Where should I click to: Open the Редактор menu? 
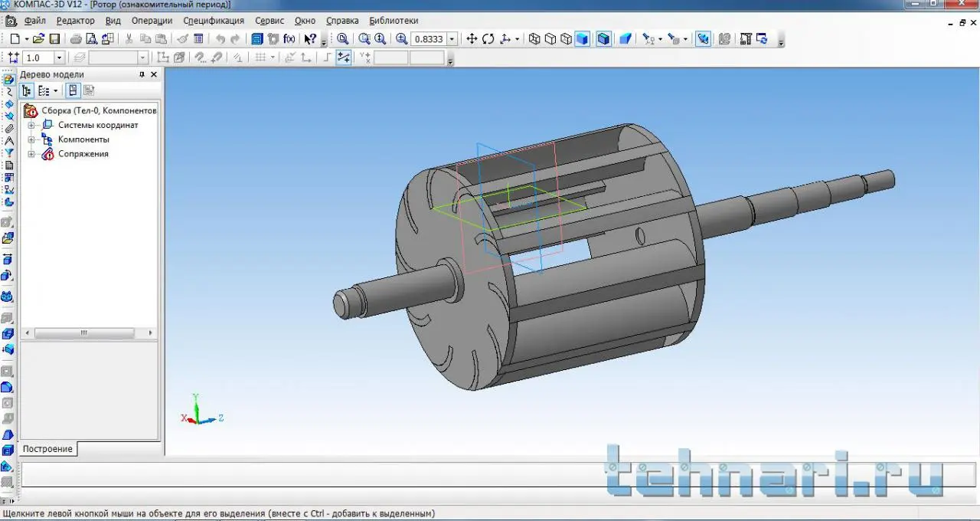click(76, 21)
